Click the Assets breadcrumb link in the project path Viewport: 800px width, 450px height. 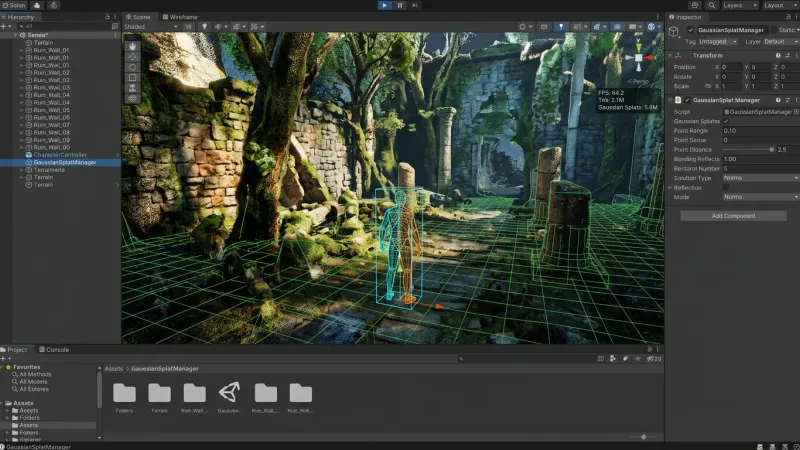114,368
